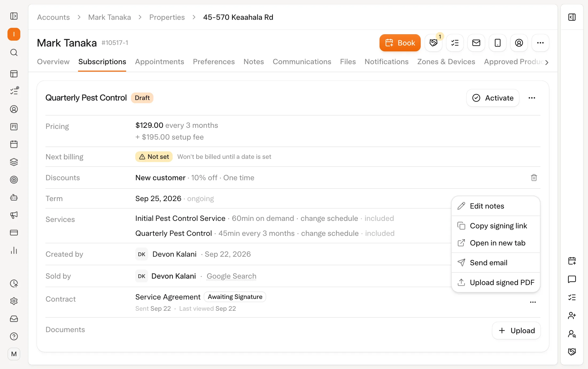This screenshot has height=369, width=588.
Task: Click the header checklist tasks icon
Action: click(x=455, y=43)
